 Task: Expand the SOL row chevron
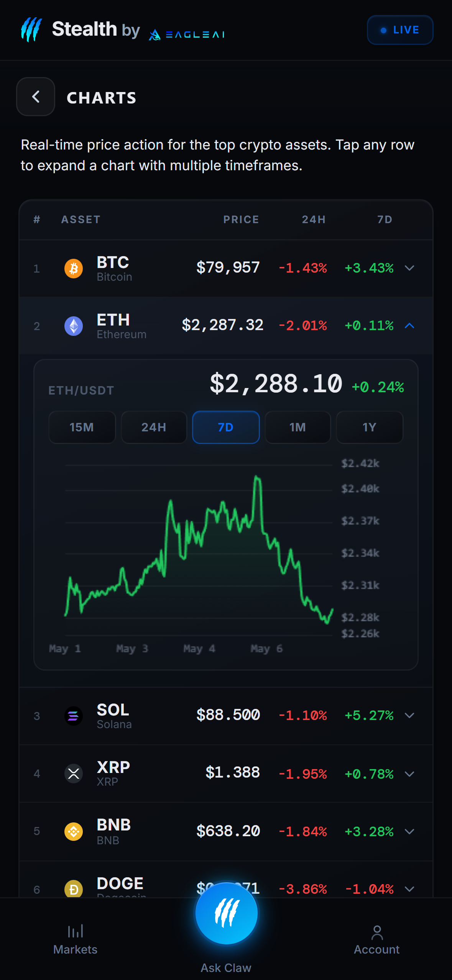(409, 715)
